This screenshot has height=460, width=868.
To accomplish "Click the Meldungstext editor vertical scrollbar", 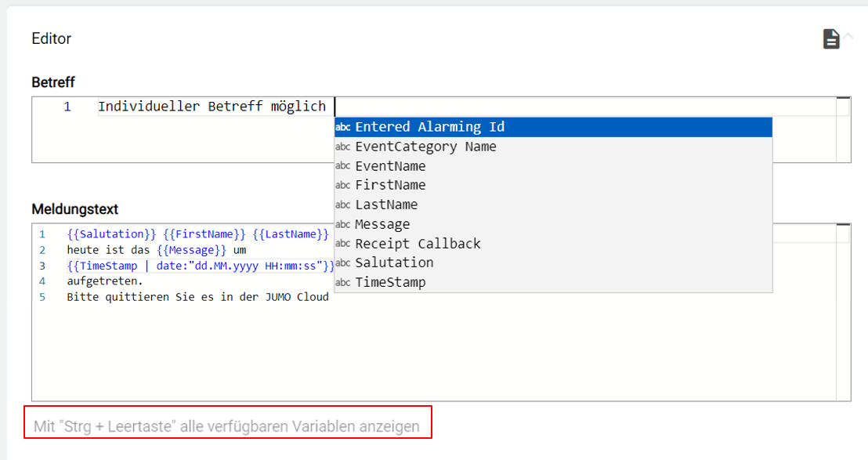I will tap(843, 312).
